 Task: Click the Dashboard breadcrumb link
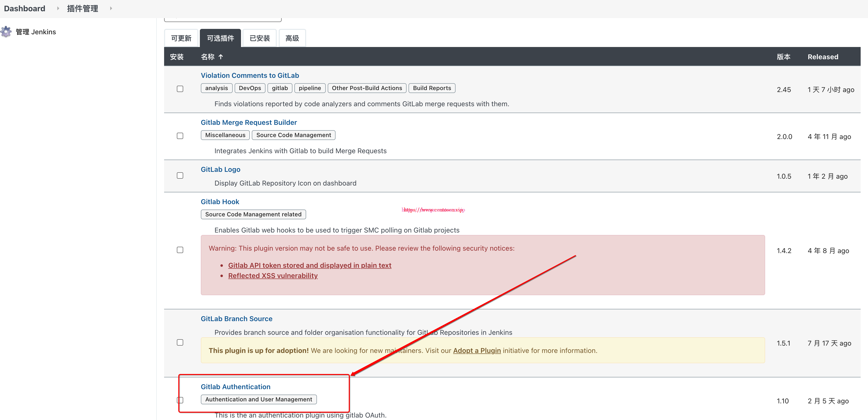coord(24,8)
